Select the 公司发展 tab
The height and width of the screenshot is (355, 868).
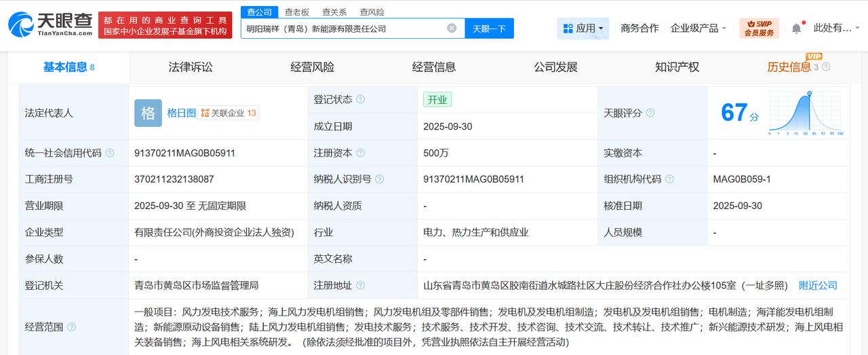(x=555, y=67)
